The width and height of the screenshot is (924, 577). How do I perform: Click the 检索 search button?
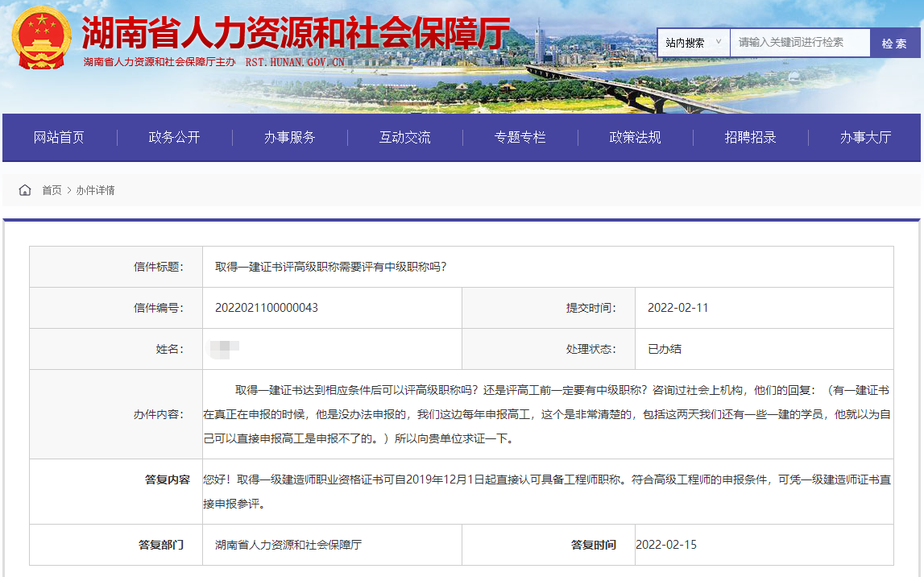point(895,42)
